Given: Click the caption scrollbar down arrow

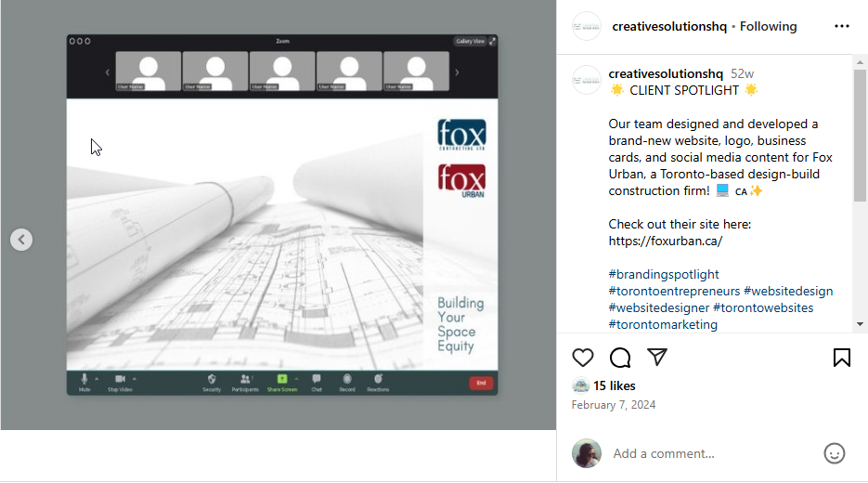Looking at the screenshot, I should click(x=860, y=324).
